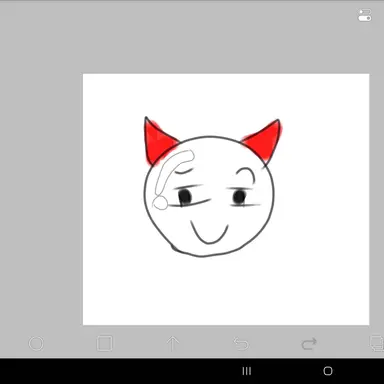The image size is (384, 384).
Task: Open Android recent apps
Action: (x=247, y=371)
